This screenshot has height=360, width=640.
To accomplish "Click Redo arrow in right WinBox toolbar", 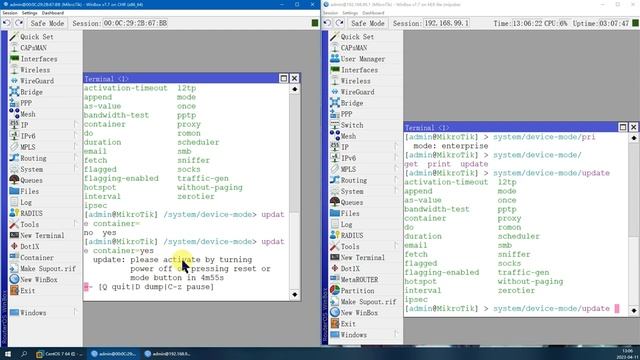I will click(x=339, y=23).
